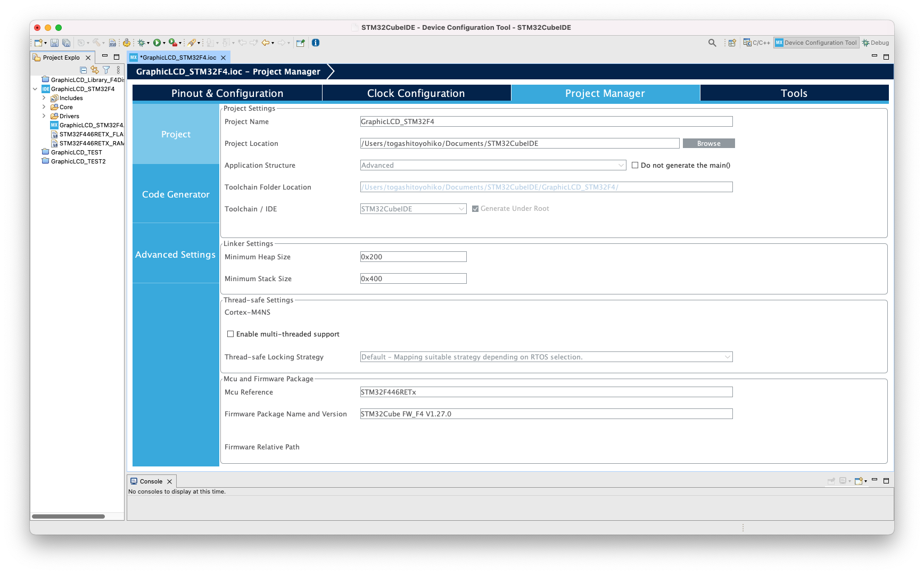
Task: Click the Open Perspective icon
Action: point(732,43)
